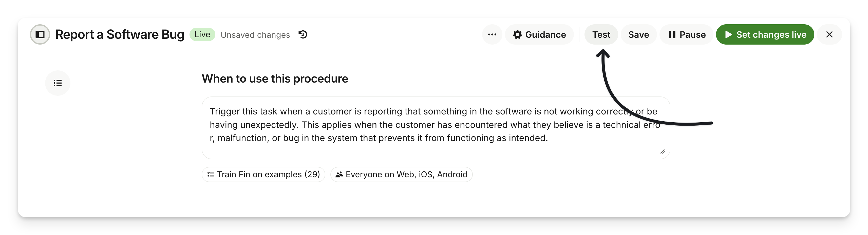
Task: Open the Train Fin on examples chip
Action: coord(263,174)
